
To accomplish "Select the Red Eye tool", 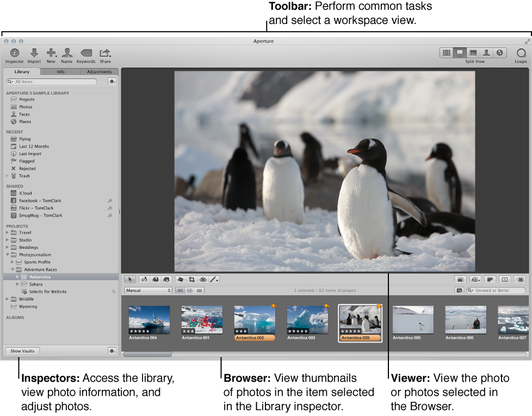I will click(x=202, y=279).
